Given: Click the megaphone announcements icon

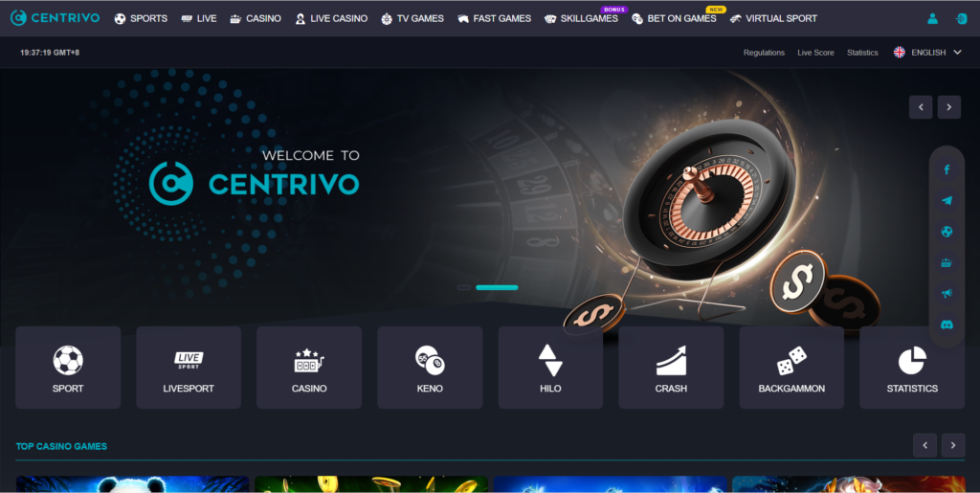Looking at the screenshot, I should tap(947, 294).
